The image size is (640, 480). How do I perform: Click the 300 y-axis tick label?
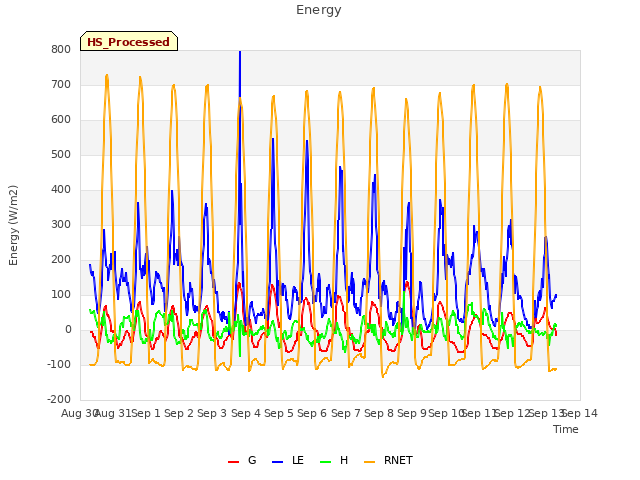point(61,224)
